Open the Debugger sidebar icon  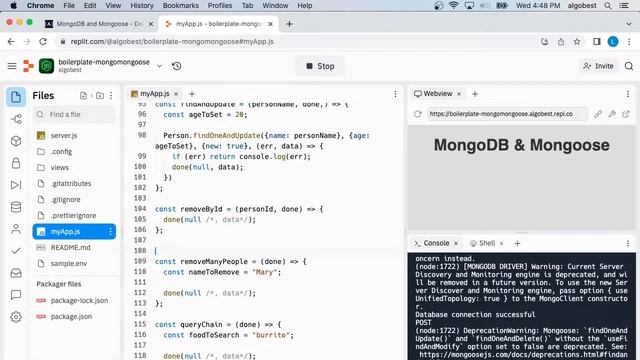tap(16, 185)
